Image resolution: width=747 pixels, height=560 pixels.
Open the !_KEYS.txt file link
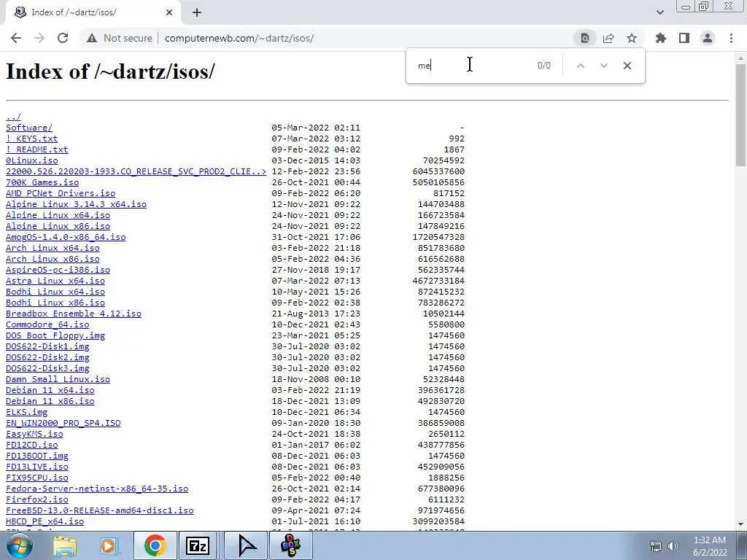click(x=32, y=139)
